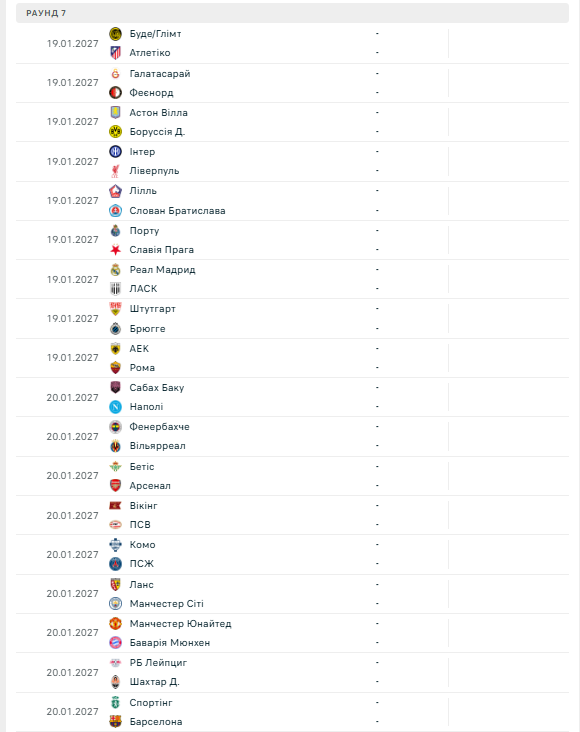Open the Слован Братислава team link
Image resolution: width=580 pixels, height=732 pixels.
click(177, 211)
